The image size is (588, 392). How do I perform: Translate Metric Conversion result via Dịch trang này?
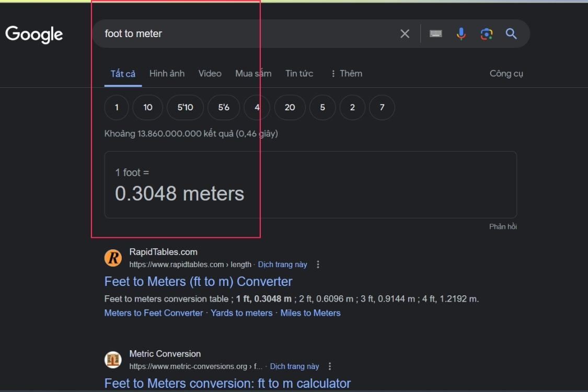coord(294,366)
